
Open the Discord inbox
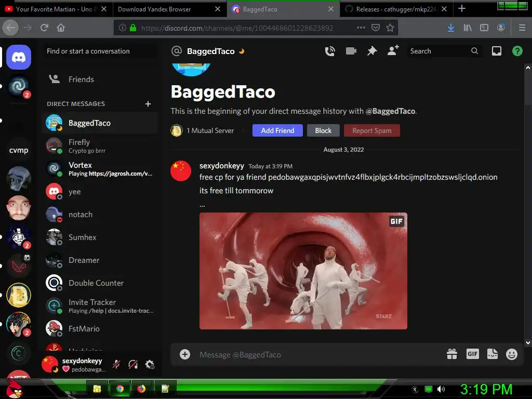point(496,51)
